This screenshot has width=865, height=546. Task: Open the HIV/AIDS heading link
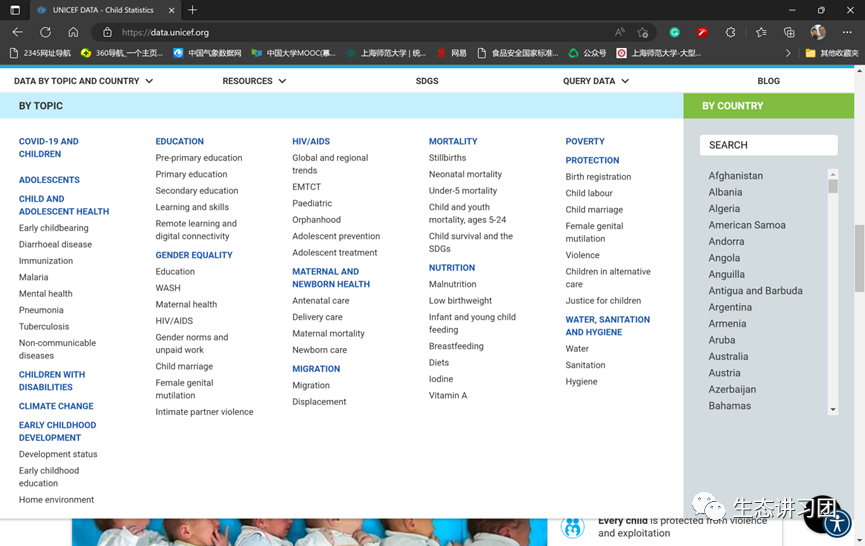tap(311, 141)
